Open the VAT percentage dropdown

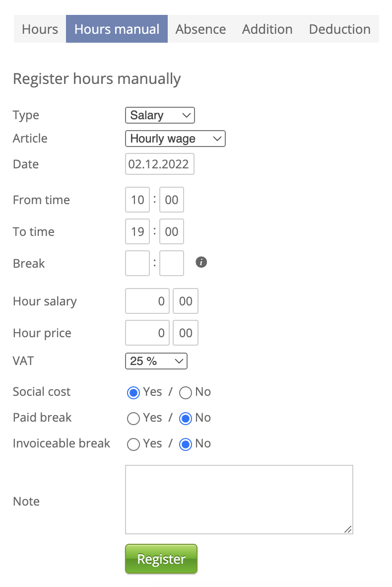click(156, 361)
